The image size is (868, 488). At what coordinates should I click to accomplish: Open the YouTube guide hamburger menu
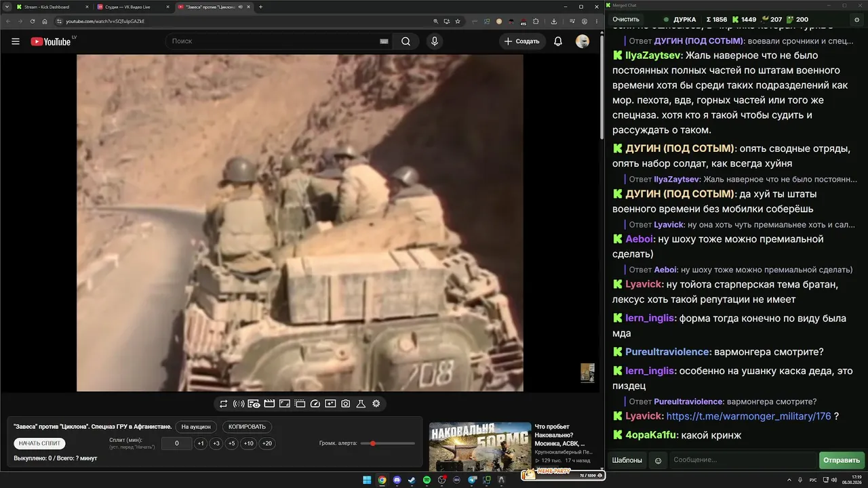pos(16,41)
